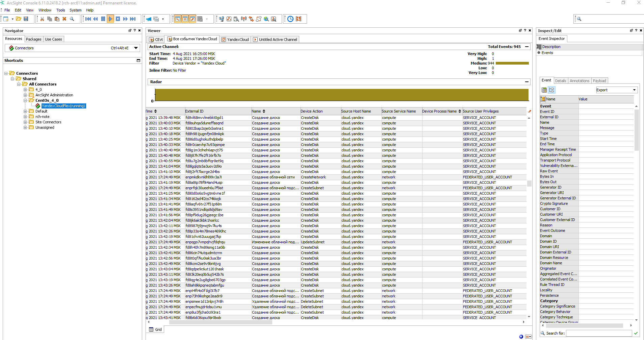Image resolution: width=644 pixels, height=340 pixels.
Task: Open the Connectors resource dropdown
Action: pos(136,48)
